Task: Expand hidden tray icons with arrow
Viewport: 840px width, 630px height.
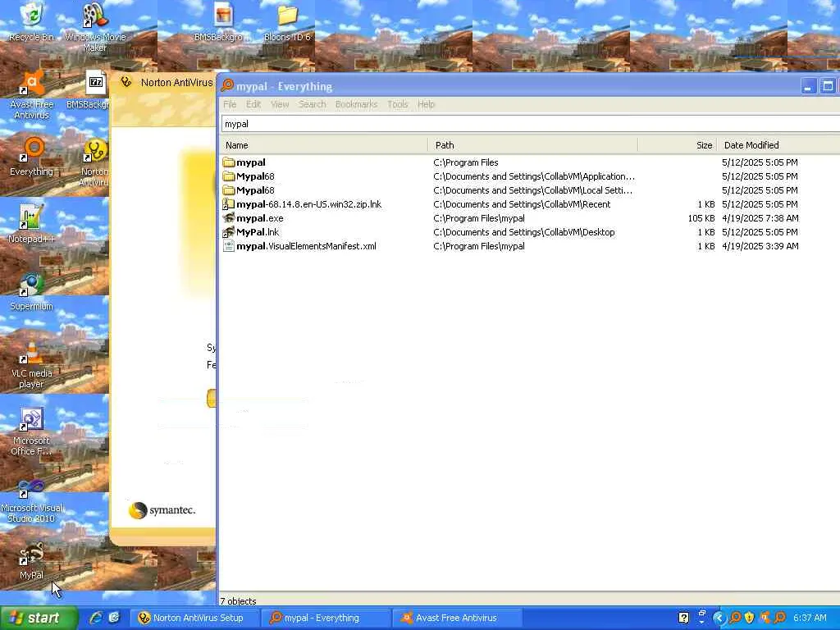Action: 719,618
